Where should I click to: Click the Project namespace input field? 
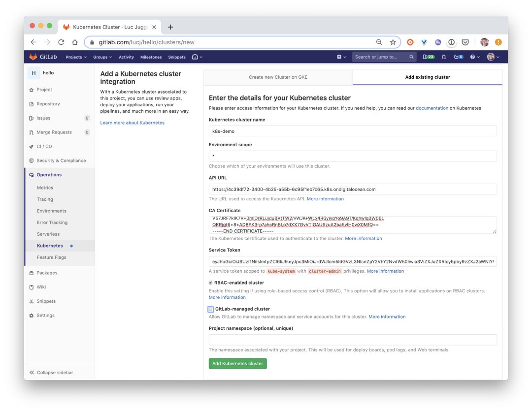click(x=353, y=340)
